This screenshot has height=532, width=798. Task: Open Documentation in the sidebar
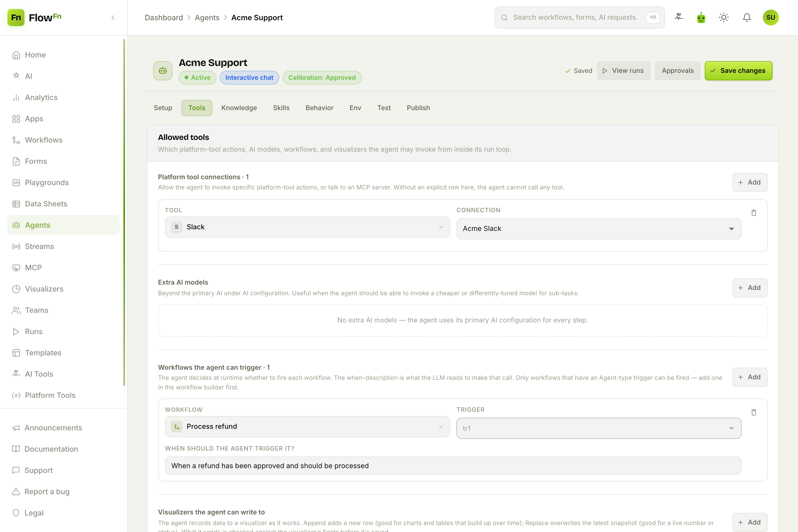(x=64, y=449)
